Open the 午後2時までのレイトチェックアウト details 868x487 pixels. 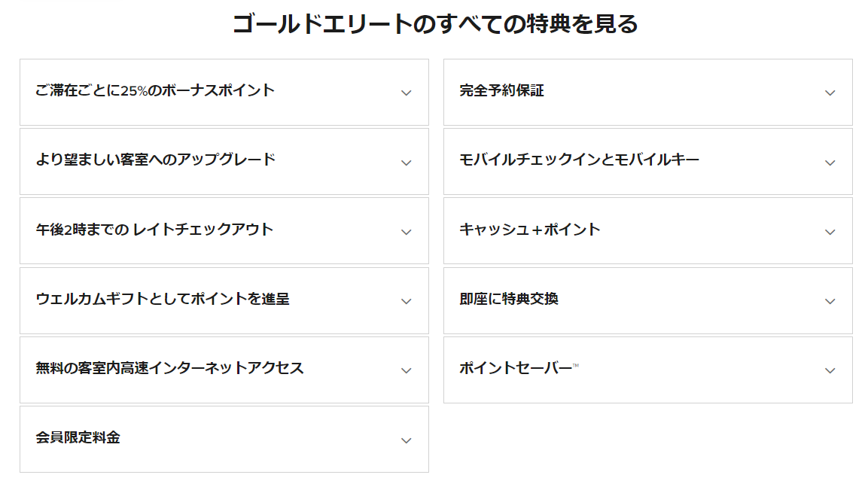[406, 231]
